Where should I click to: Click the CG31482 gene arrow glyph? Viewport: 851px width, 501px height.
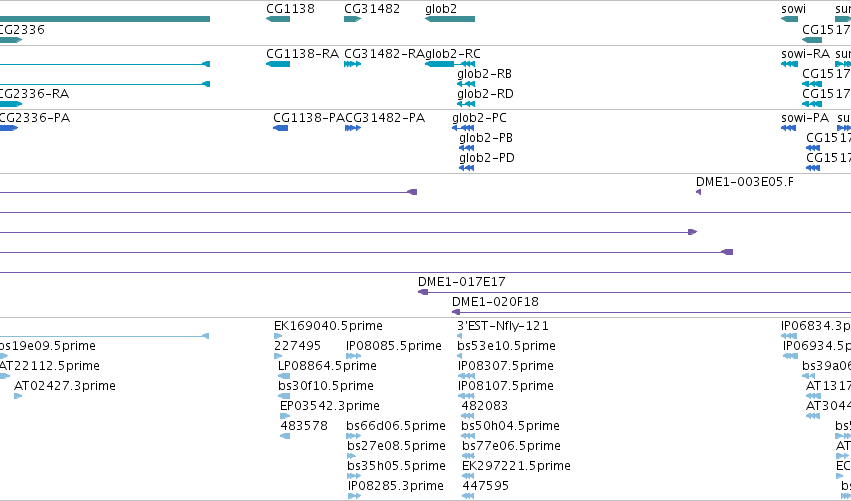click(352, 19)
